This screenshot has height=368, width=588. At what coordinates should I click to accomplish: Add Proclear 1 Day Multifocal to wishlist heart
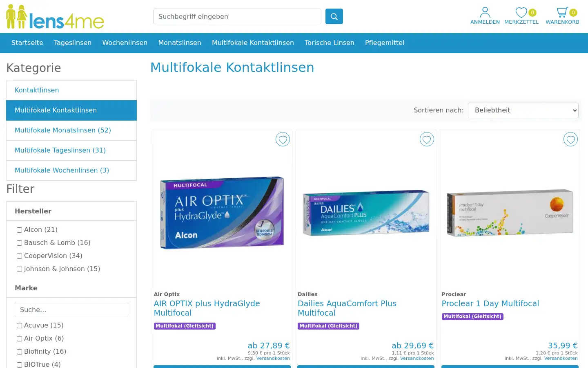click(x=570, y=139)
